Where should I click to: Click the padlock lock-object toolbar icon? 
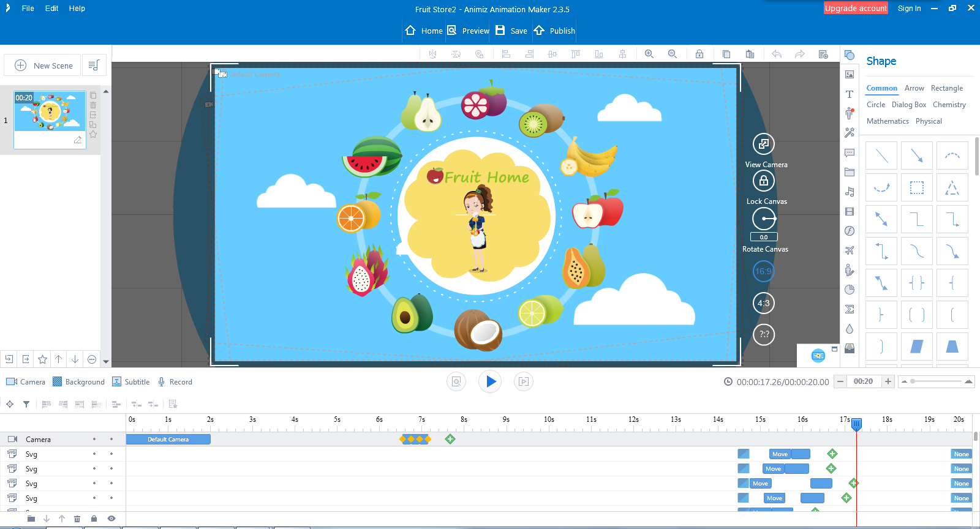[699, 54]
